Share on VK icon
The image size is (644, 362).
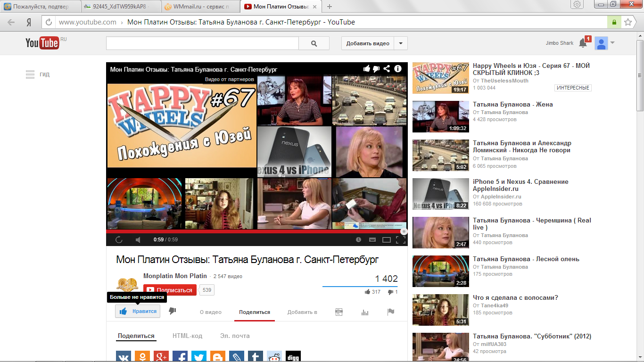coord(124,357)
